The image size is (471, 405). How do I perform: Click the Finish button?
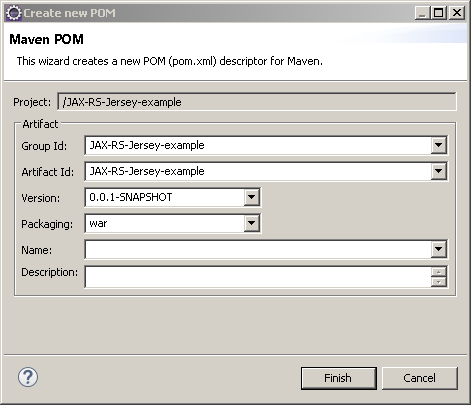click(x=339, y=378)
